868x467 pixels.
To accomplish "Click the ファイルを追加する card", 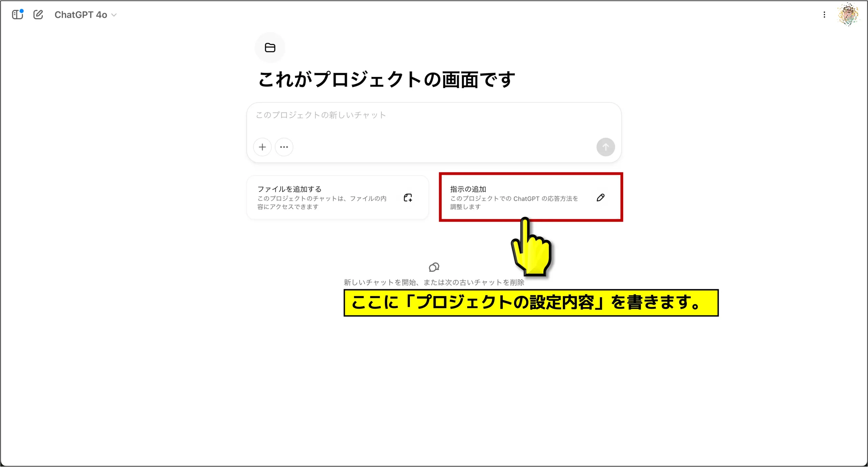I will [x=337, y=198].
